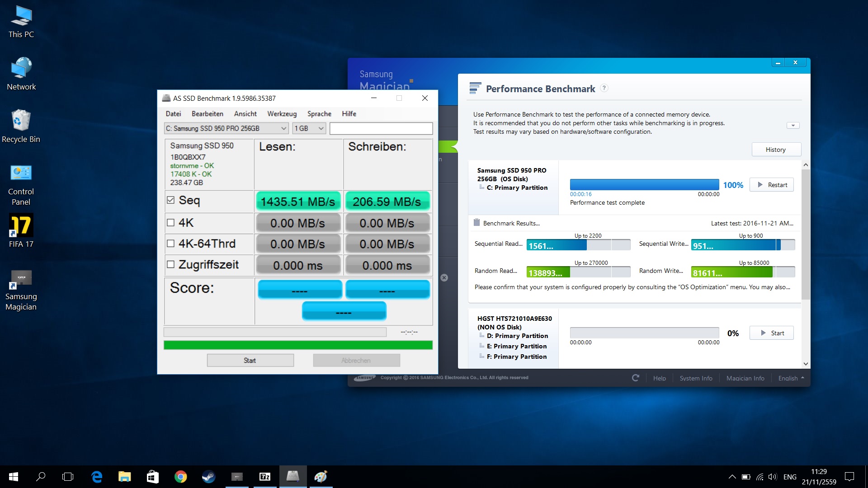
Task: Click the Seq read result 1435.51 MB/s
Action: pyautogui.click(x=298, y=202)
